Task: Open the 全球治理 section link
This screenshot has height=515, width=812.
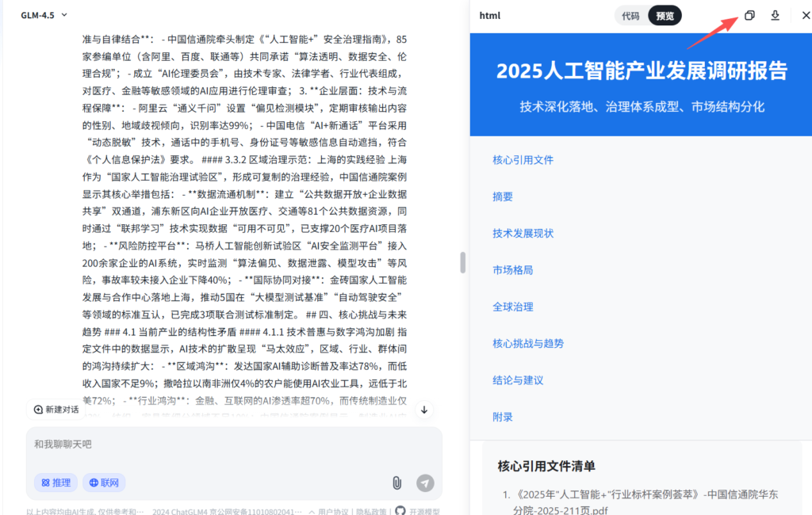Action: click(512, 307)
